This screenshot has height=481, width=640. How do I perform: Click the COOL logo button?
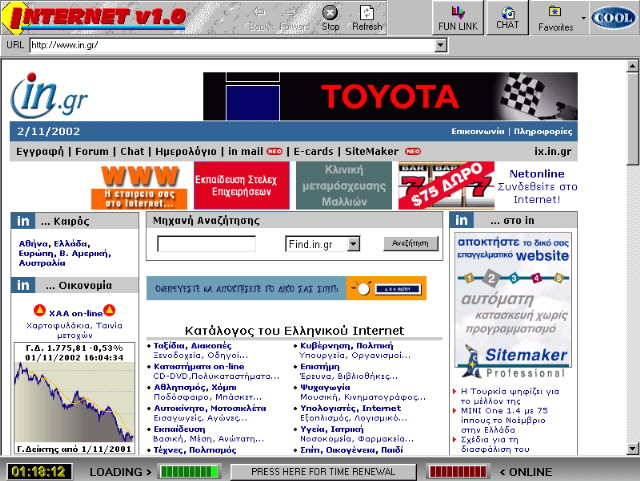point(612,17)
